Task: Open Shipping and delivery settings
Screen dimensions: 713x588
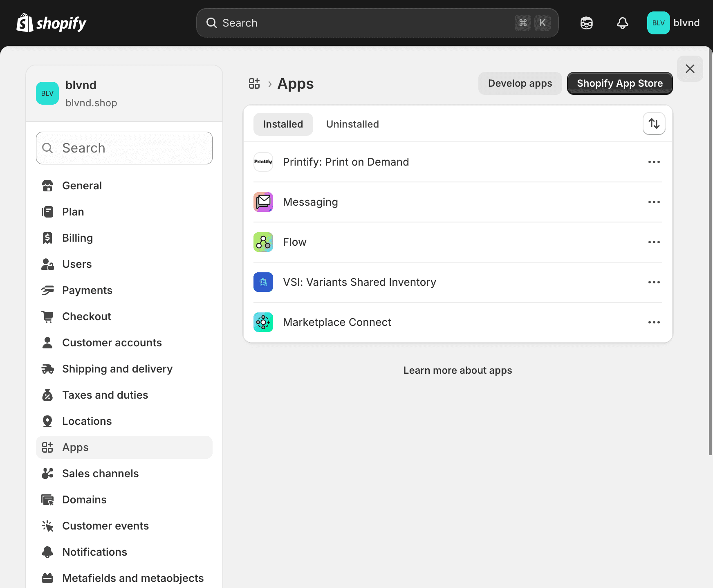Action: (124, 369)
